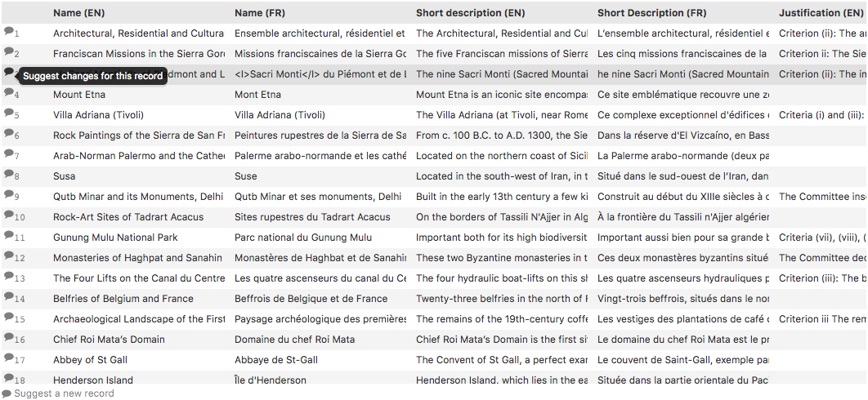Click comment icon on row 11
The image size is (868, 400).
(8, 235)
